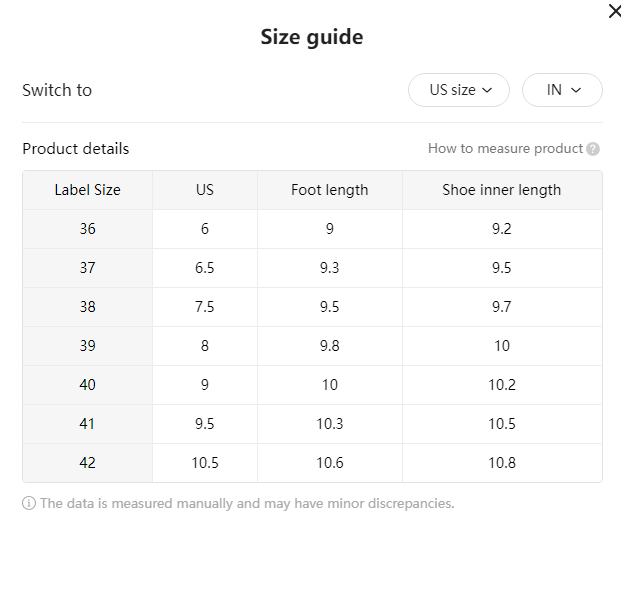Close the Size guide dialog
Viewport: 621px width, 593px height.
tap(614, 11)
